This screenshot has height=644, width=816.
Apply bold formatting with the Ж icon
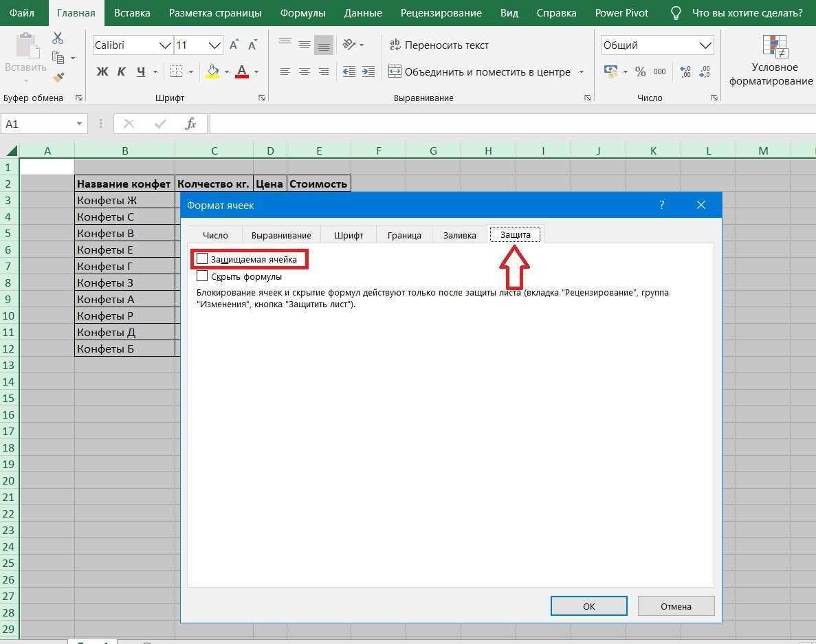(x=102, y=71)
